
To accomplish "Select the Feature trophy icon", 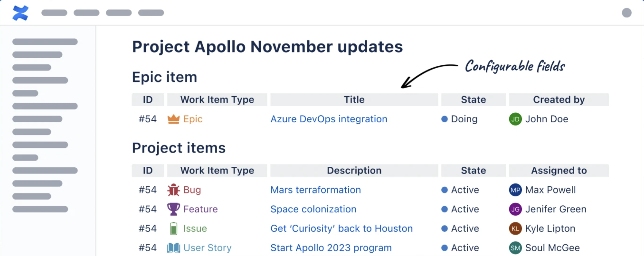I will click(x=173, y=209).
